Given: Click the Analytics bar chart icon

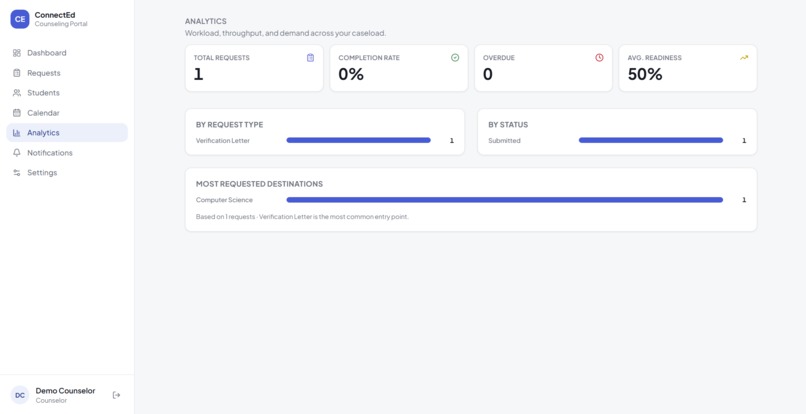Looking at the screenshot, I should pyautogui.click(x=16, y=133).
